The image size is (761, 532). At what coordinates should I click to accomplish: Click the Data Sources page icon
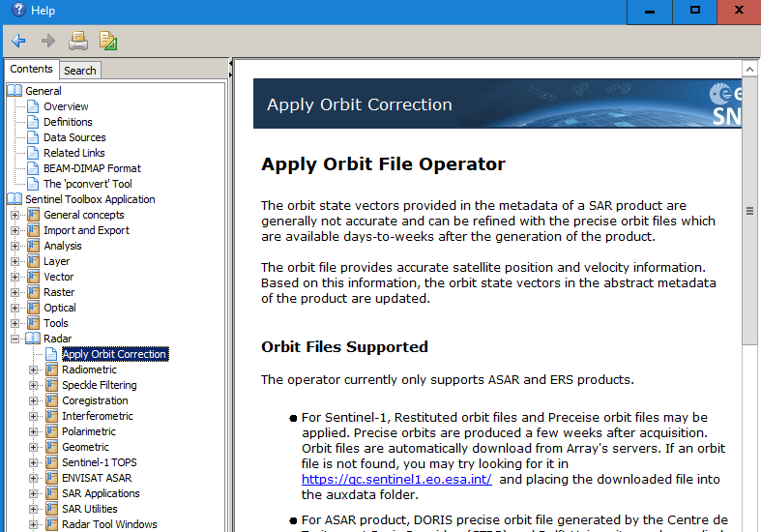[x=33, y=137]
